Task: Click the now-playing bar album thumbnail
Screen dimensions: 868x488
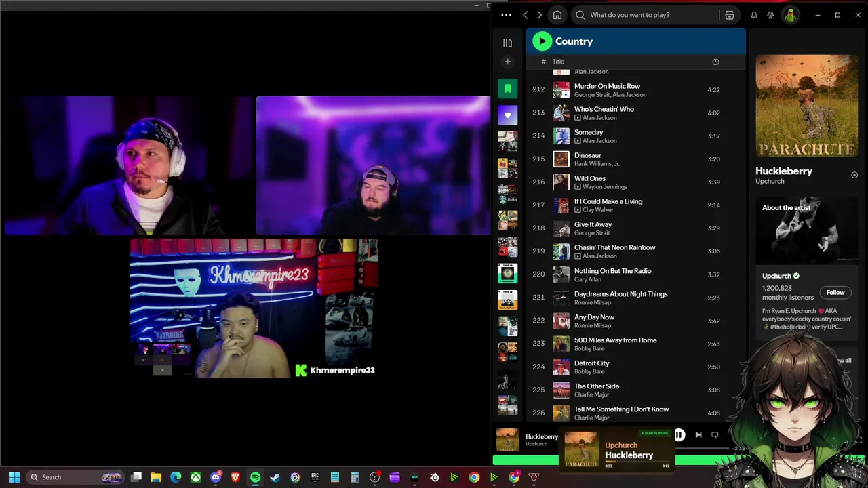Action: pos(508,440)
